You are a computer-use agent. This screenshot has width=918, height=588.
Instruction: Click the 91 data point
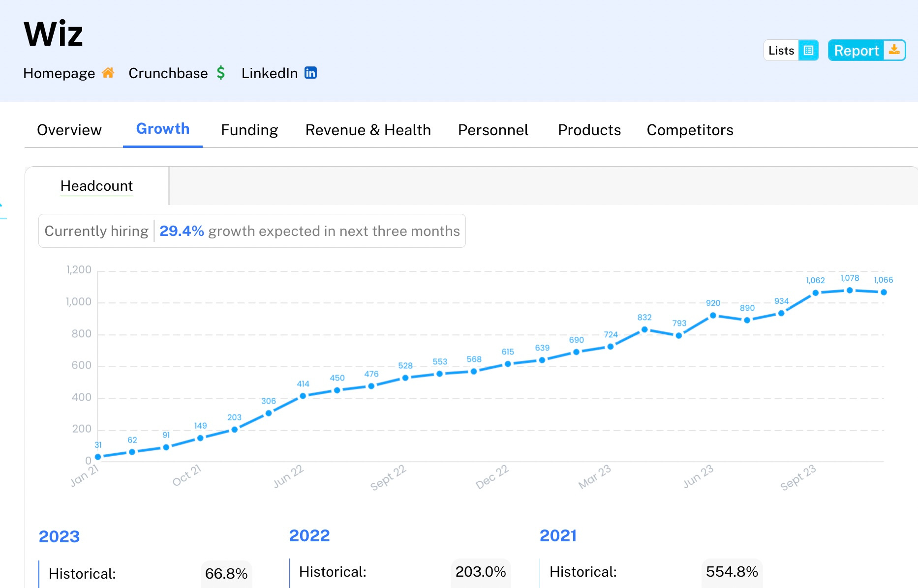coord(166,447)
